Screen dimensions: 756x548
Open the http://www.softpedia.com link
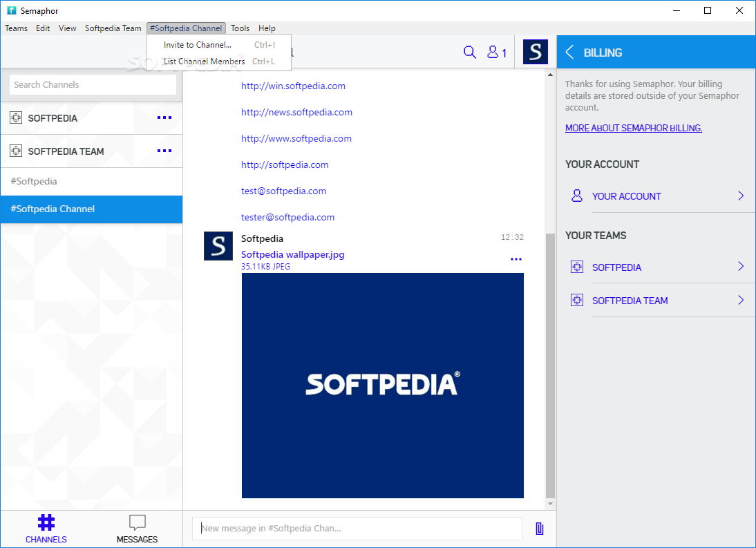click(296, 138)
